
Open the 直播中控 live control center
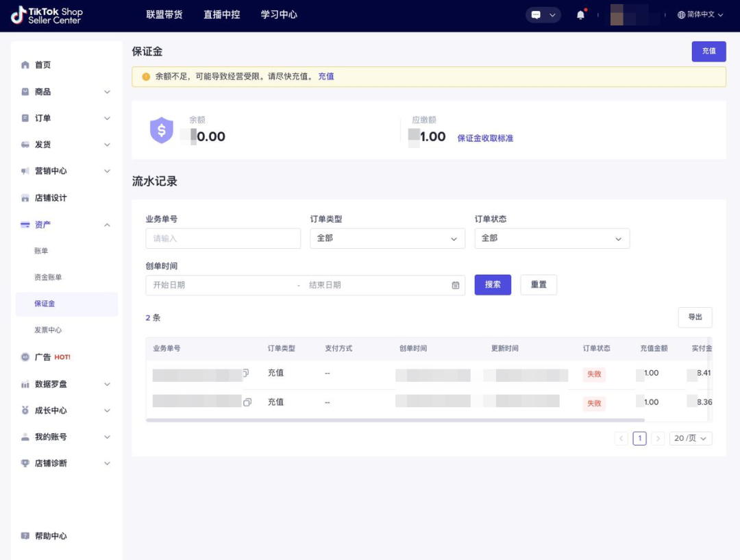(x=221, y=14)
